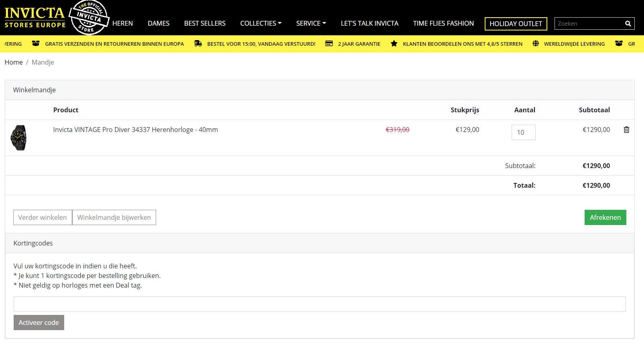Click the Official Invicta Store round badge

tap(89, 18)
